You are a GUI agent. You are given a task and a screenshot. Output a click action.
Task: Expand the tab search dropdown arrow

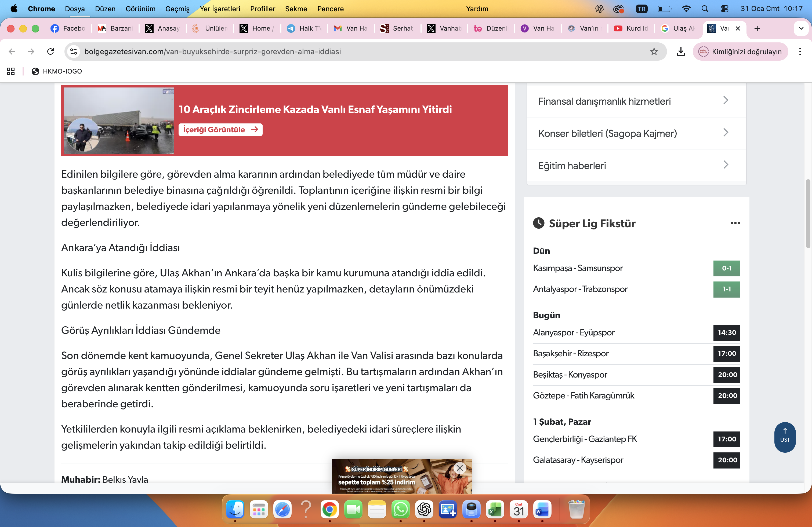801,28
